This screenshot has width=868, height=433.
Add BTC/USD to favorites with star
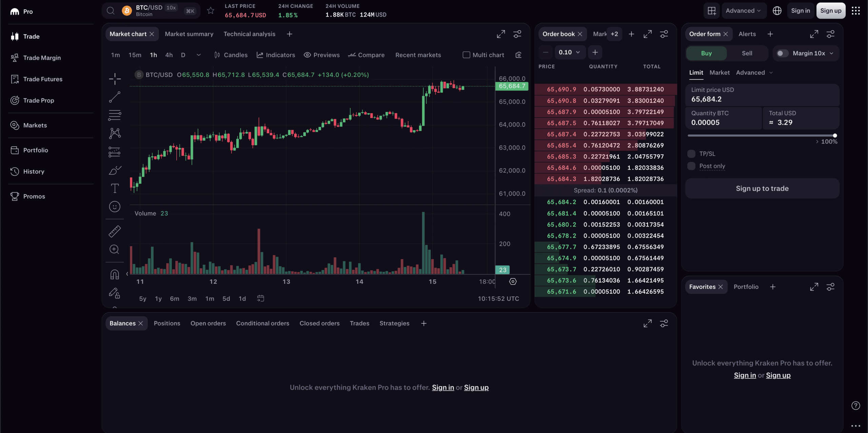pyautogui.click(x=211, y=11)
